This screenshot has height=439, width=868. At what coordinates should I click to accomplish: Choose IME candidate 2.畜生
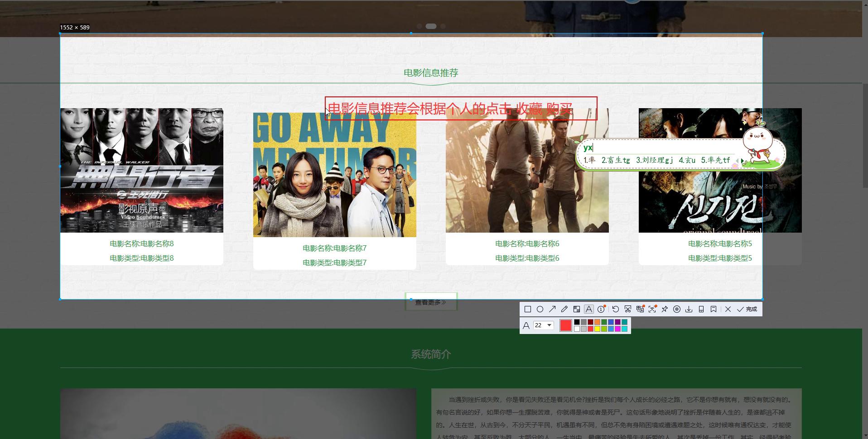click(616, 160)
